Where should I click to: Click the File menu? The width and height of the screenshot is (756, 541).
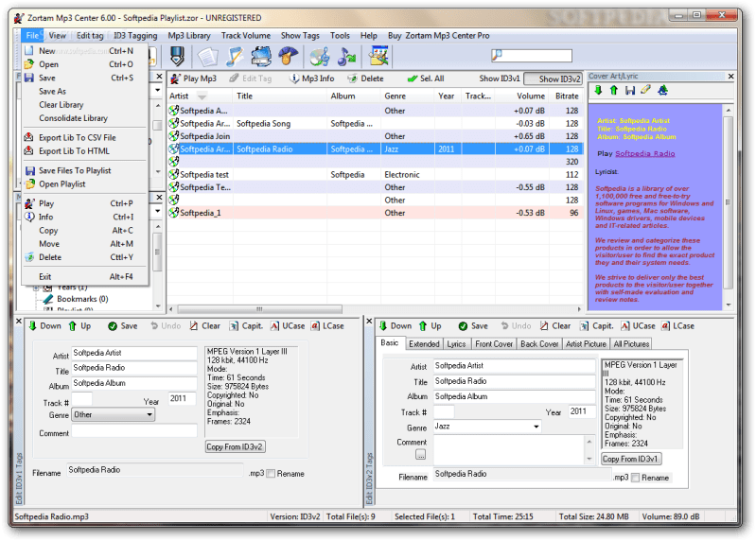coord(32,35)
